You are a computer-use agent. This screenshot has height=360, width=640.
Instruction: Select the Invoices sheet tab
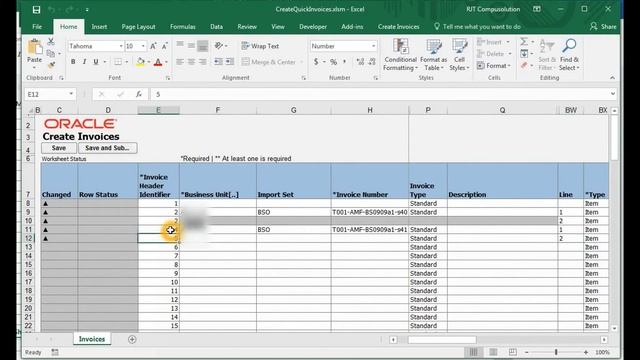[92, 339]
